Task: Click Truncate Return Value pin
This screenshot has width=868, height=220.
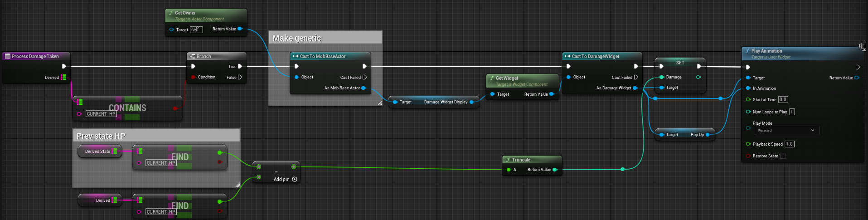Action: pyautogui.click(x=555, y=170)
